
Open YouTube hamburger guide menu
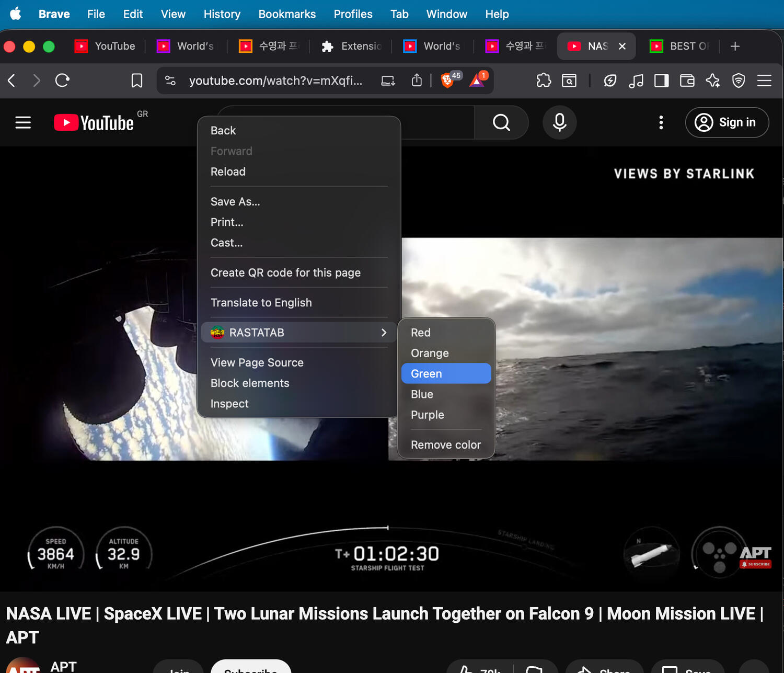tap(23, 122)
